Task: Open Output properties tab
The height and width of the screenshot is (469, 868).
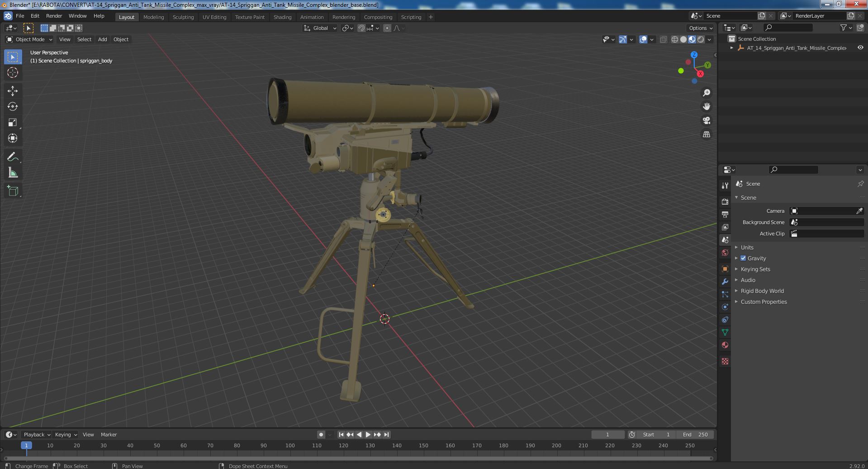Action: pyautogui.click(x=725, y=214)
